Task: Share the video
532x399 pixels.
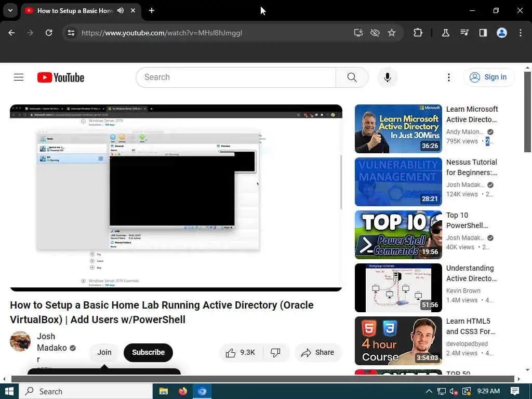Action: click(x=318, y=353)
